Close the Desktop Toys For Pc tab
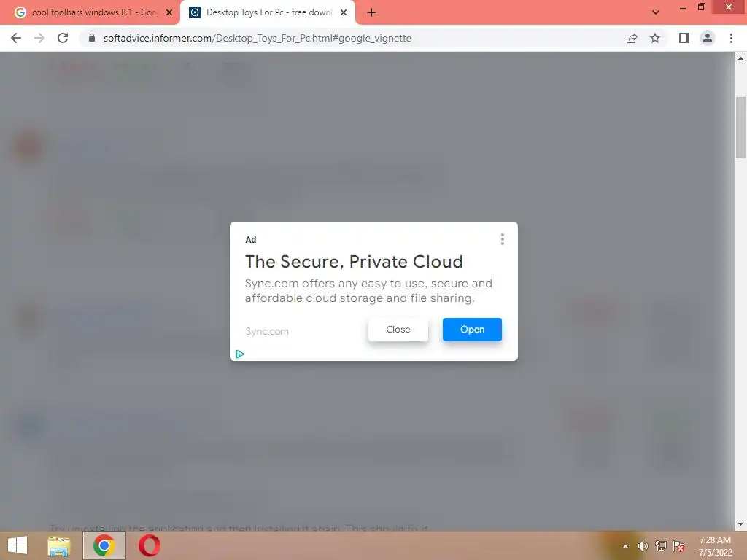This screenshot has height=560, width=747. [344, 12]
